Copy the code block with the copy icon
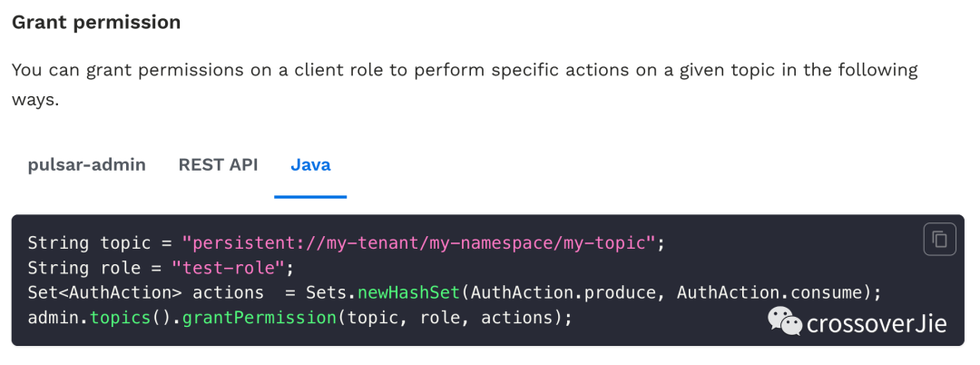The width and height of the screenshot is (980, 365). (x=939, y=239)
